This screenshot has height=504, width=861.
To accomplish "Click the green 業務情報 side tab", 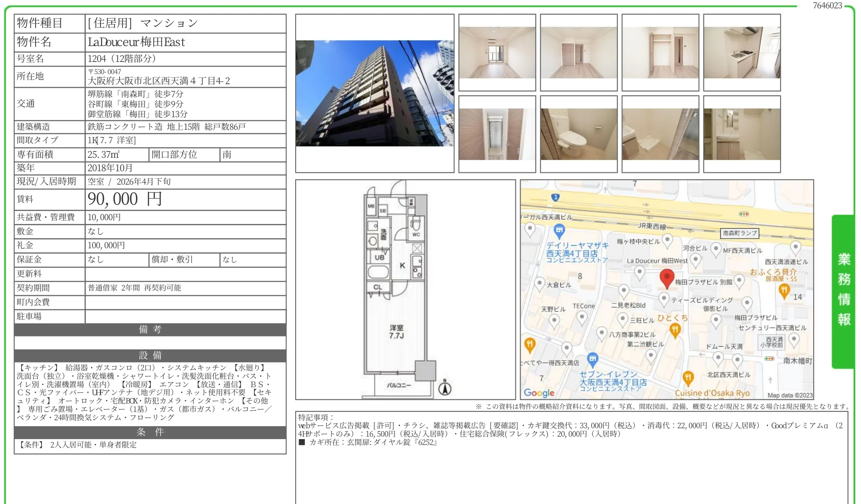I will (x=843, y=290).
